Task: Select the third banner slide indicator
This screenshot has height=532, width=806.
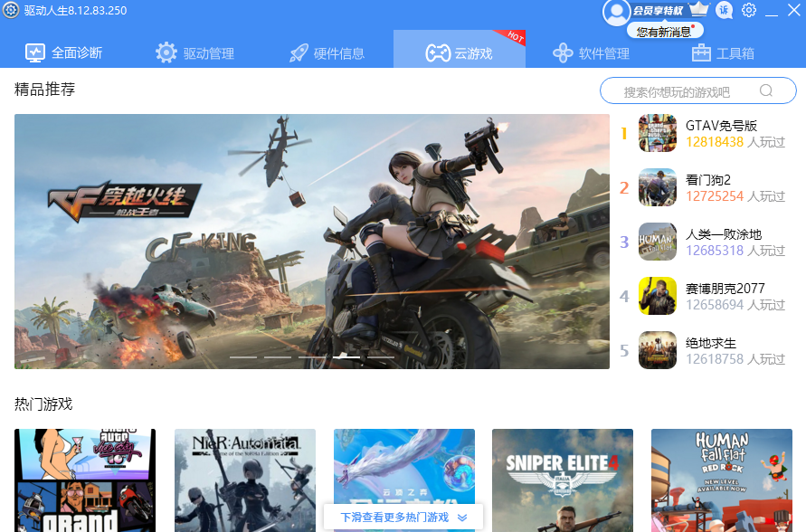Action: [312, 356]
